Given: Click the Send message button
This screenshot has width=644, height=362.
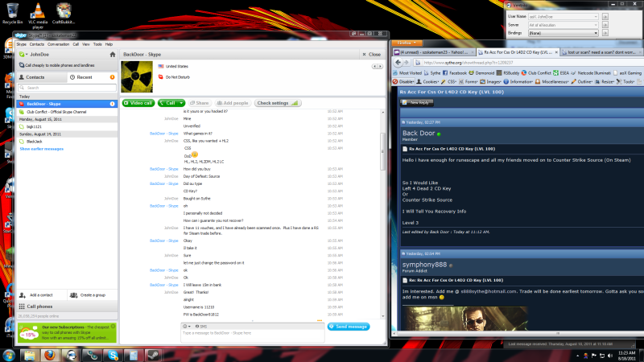Looking at the screenshot, I should tap(349, 327).
